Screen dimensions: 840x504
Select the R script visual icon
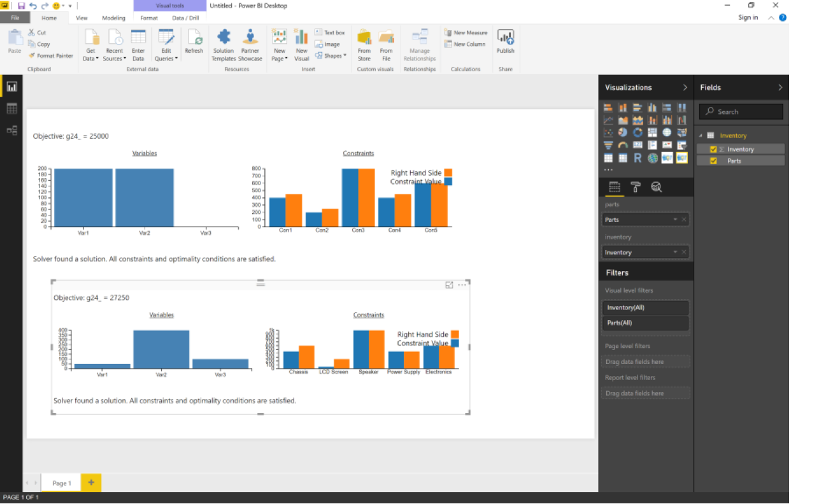[x=637, y=158]
